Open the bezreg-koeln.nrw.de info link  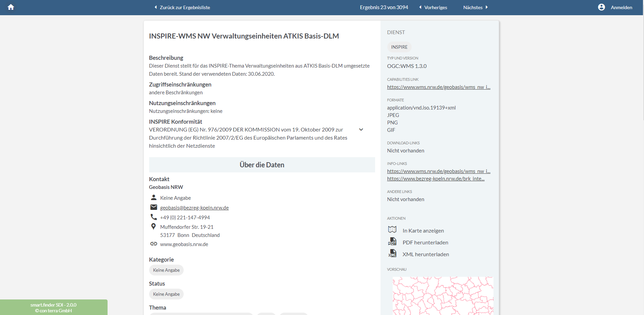click(436, 179)
